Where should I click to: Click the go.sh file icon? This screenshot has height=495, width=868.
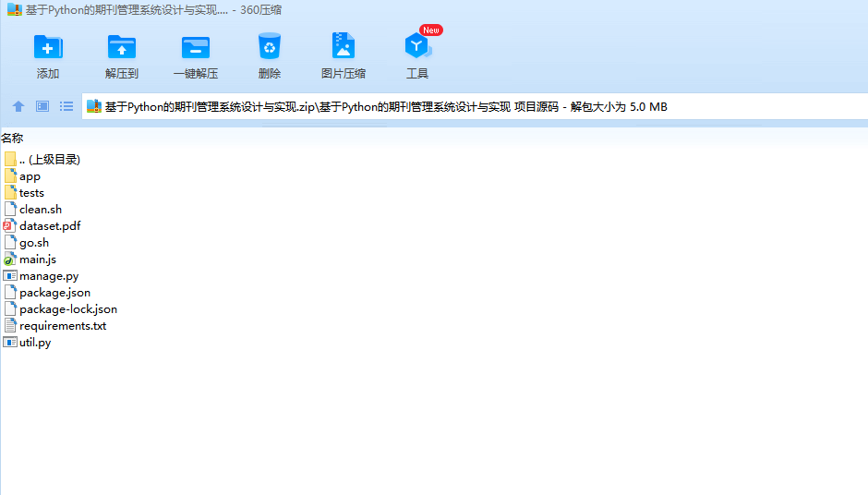coord(10,243)
